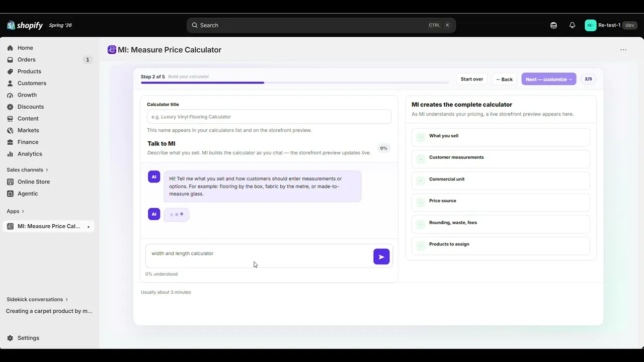644x362 pixels.
Task: Click the 0% badge beside Talk to MI
Action: pos(384,148)
